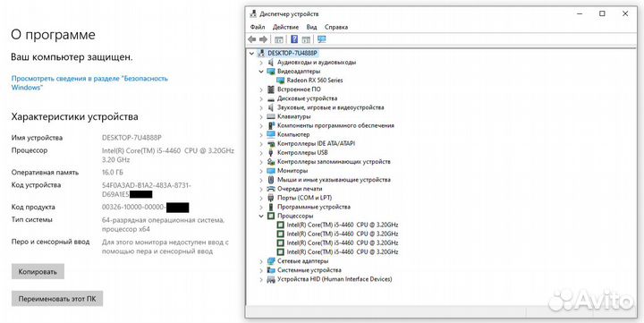Screen dimensions: 644x323
Task: Click the audio inputs and outputs speaker icon
Action: pyautogui.click(x=271, y=63)
